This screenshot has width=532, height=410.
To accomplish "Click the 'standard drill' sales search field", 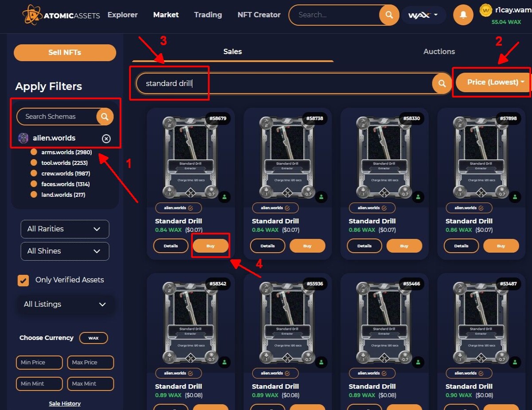I will (284, 83).
